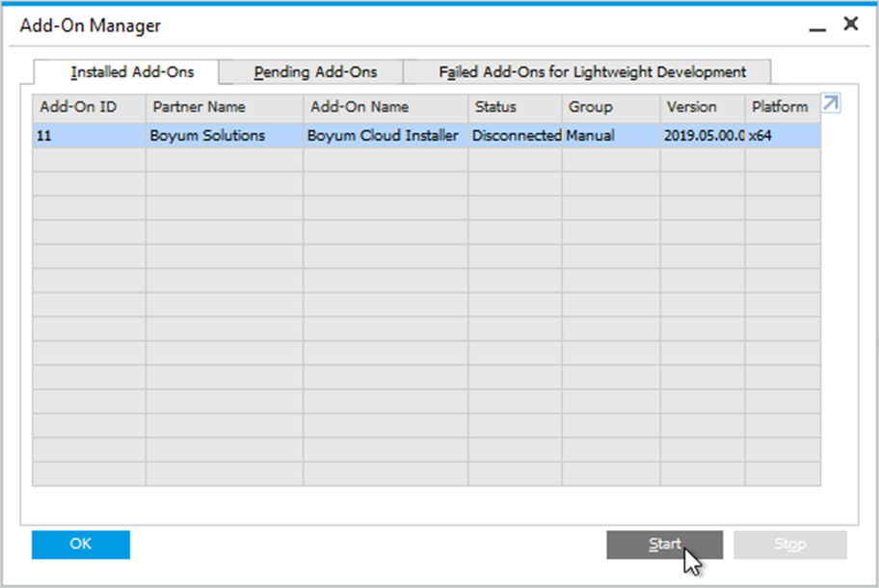Select the Boyum Solutions partner cell
879x588 pixels.
click(x=225, y=136)
